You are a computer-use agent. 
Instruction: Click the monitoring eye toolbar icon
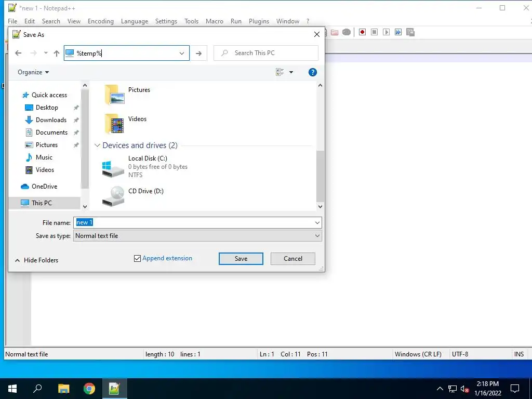point(347,32)
